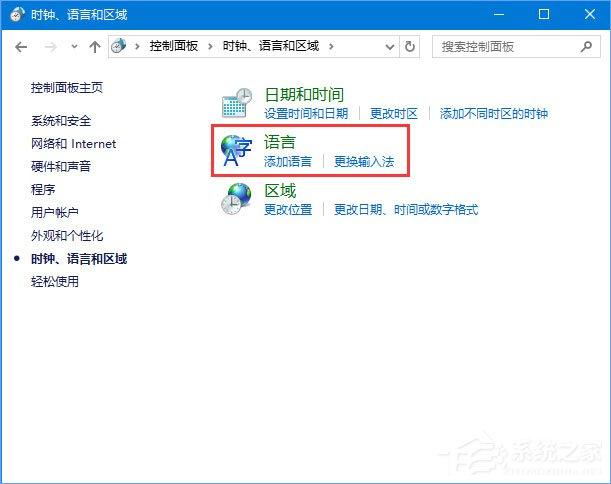Open 程序 category
Screen dimensions: 611x484
click(43, 189)
